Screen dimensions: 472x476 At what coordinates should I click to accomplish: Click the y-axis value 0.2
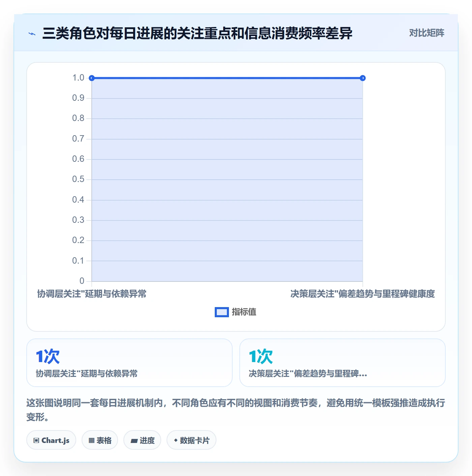(x=78, y=240)
